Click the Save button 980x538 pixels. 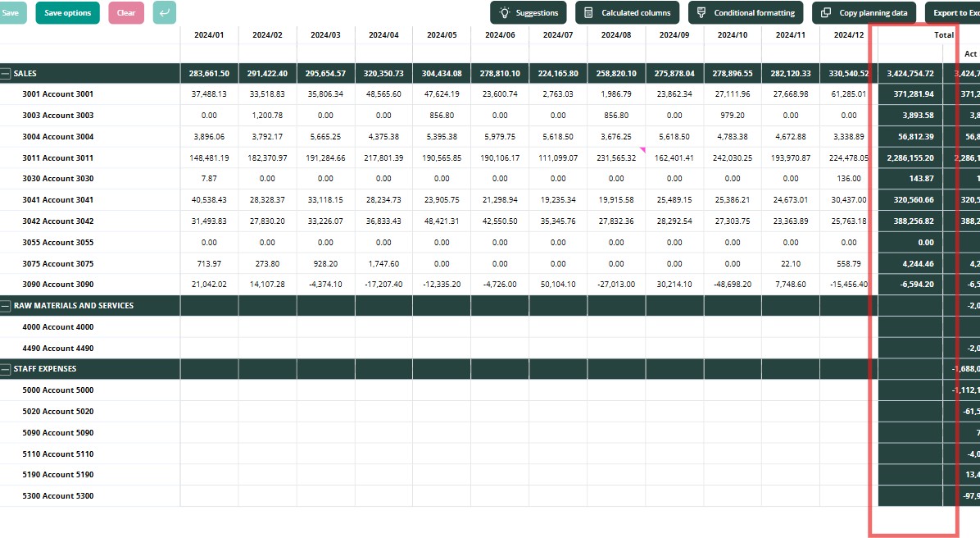coord(12,12)
